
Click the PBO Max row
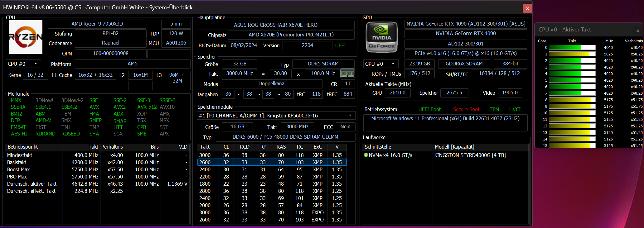(x=97, y=177)
